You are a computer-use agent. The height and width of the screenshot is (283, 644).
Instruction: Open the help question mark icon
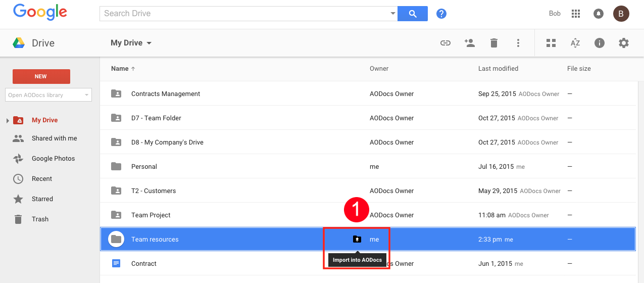pos(441,14)
